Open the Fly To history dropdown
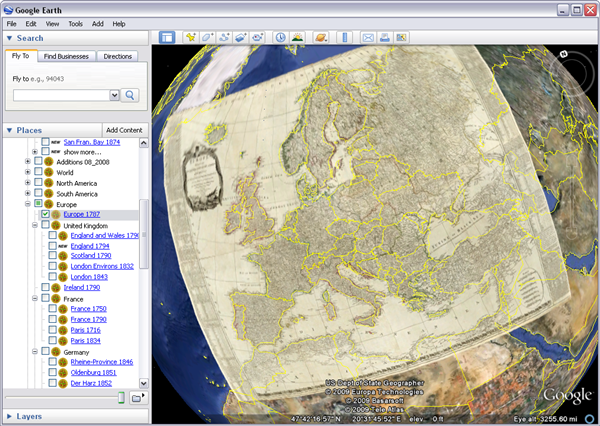This screenshot has width=600, height=426. [114, 95]
